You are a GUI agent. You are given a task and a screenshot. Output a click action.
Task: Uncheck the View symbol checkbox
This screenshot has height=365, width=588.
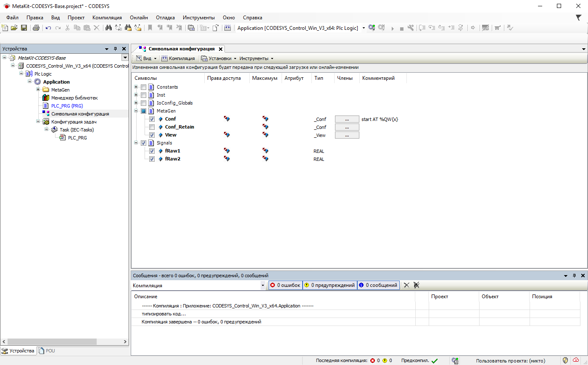(x=152, y=135)
